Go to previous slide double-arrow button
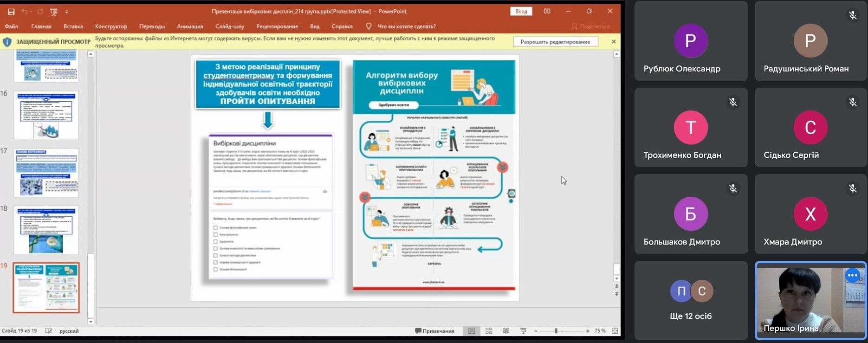Image resolution: width=868 pixels, height=343 pixels. [616, 287]
